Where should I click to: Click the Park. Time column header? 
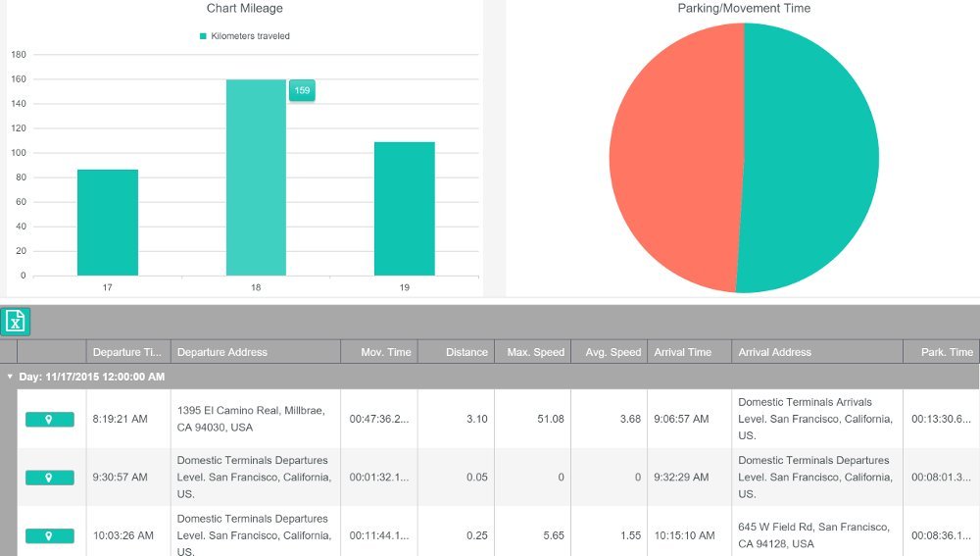(941, 352)
